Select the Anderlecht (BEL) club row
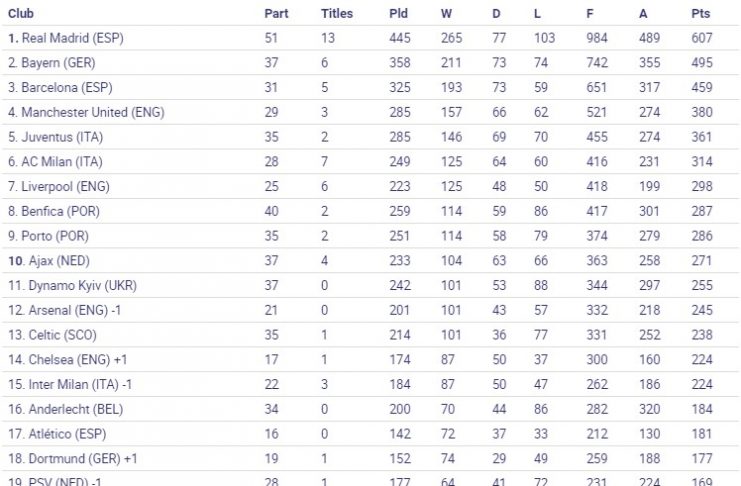The image size is (741, 486). 370,409
